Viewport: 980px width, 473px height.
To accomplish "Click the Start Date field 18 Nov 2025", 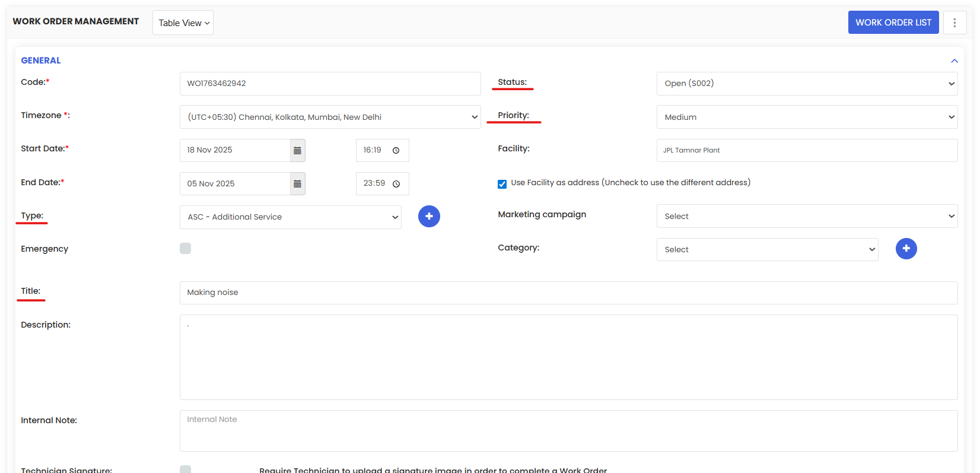I will coord(236,151).
